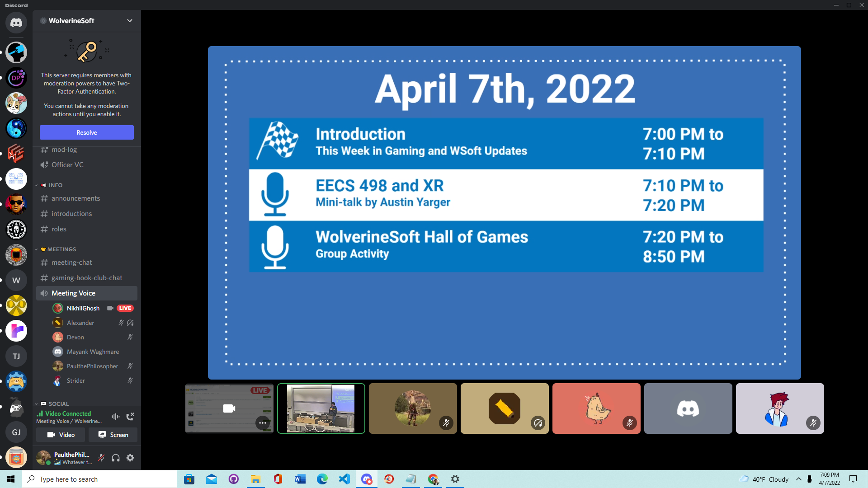Open Microsoft Store in taskbar

189,479
